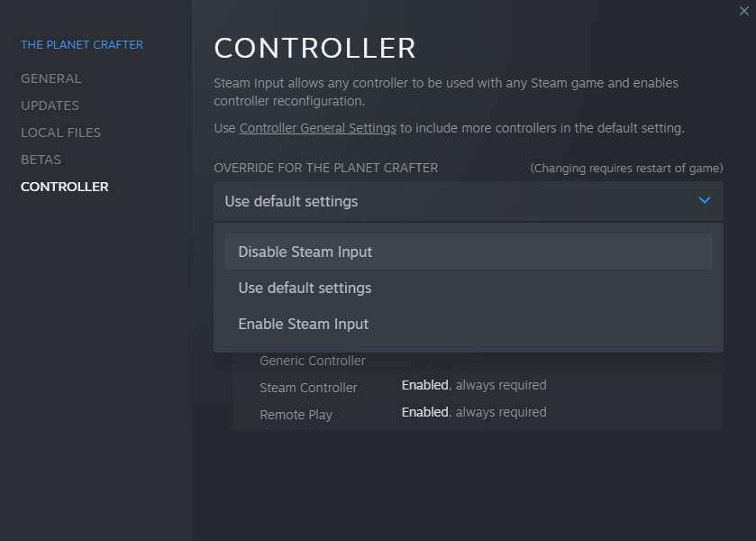
Task: Click the Override for The Planet Crafter label
Action: (326, 168)
